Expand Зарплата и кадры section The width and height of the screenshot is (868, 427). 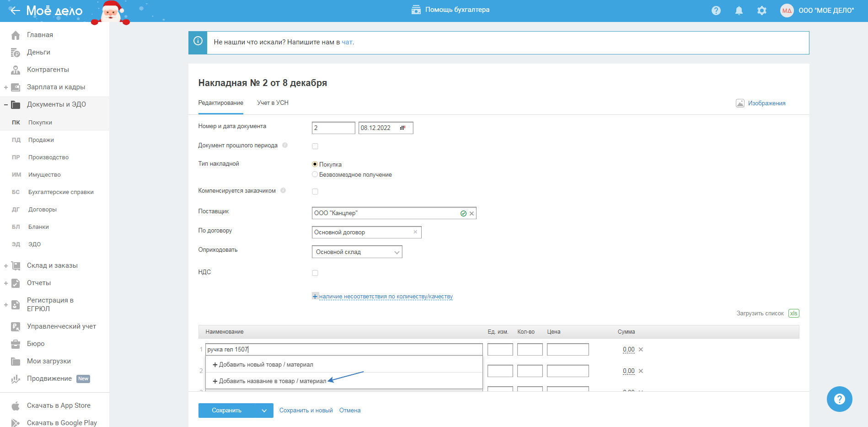point(6,87)
